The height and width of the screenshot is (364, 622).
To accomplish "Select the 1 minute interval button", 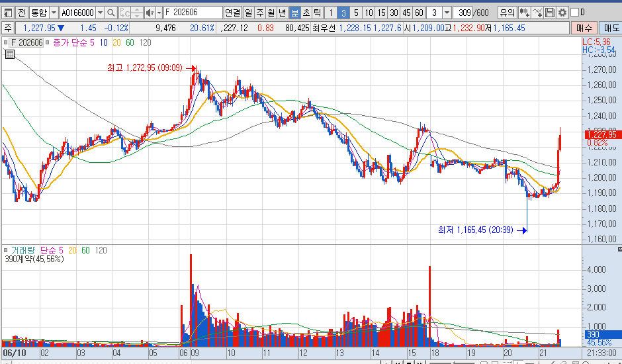I will (331, 13).
